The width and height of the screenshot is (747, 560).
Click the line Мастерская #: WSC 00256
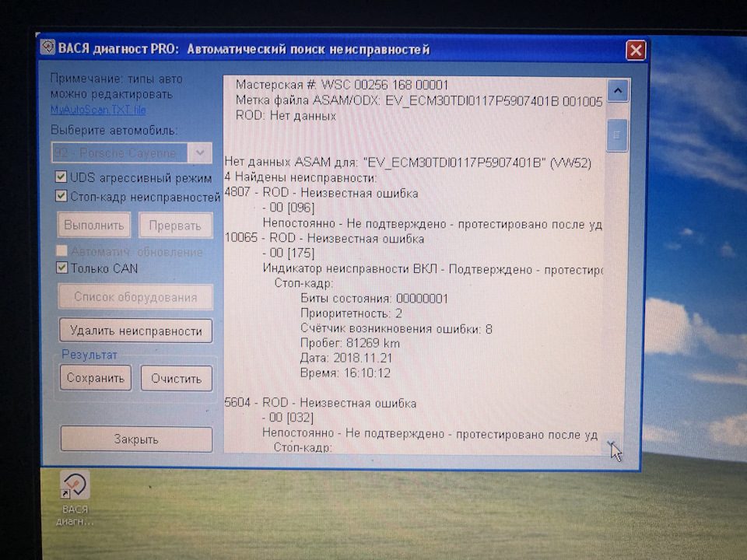342,85
